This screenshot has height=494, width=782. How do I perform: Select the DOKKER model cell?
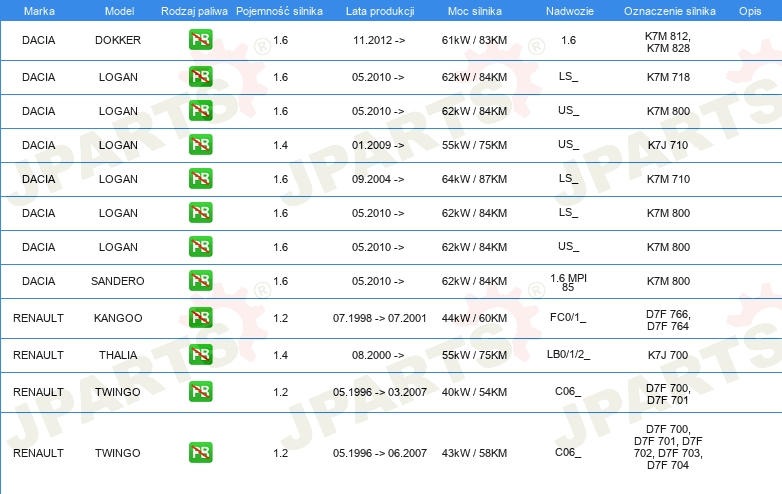point(118,40)
